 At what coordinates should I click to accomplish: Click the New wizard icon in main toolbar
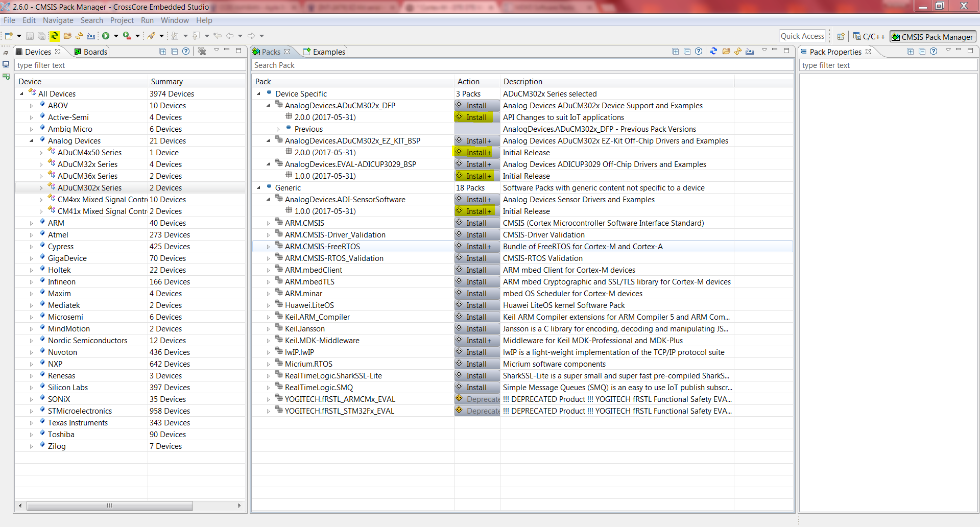point(9,36)
